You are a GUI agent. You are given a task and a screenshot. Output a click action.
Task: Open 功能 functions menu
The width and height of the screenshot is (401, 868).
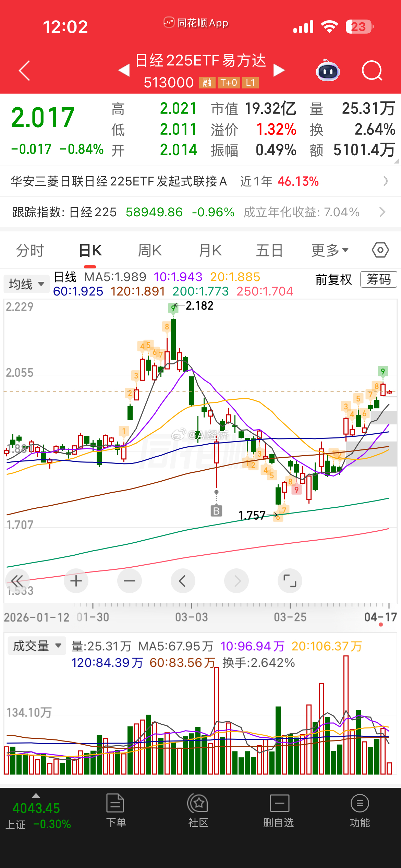pyautogui.click(x=360, y=810)
